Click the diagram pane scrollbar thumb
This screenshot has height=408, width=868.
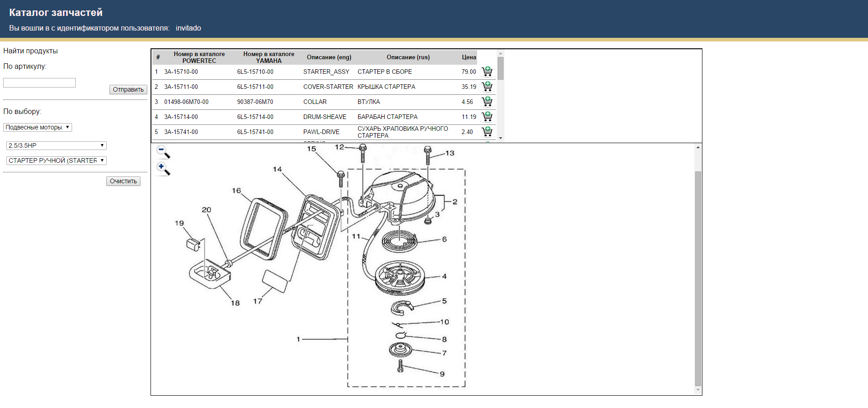pyautogui.click(x=698, y=279)
